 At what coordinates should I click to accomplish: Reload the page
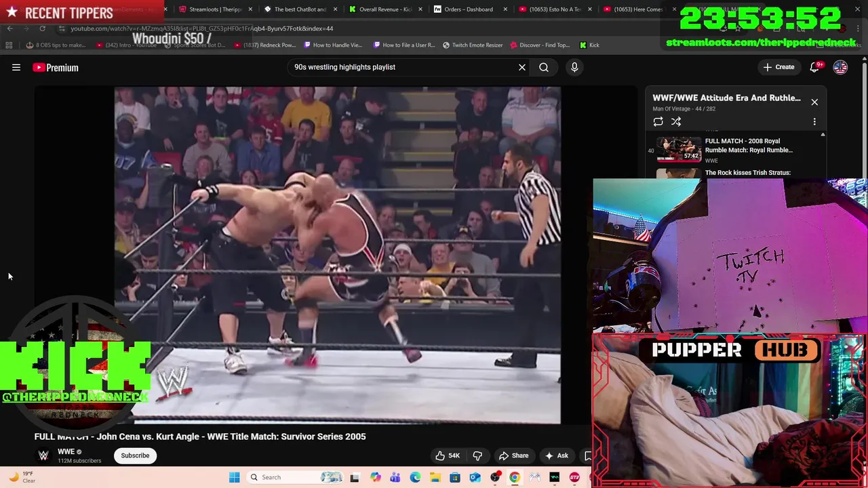pyautogui.click(x=42, y=28)
